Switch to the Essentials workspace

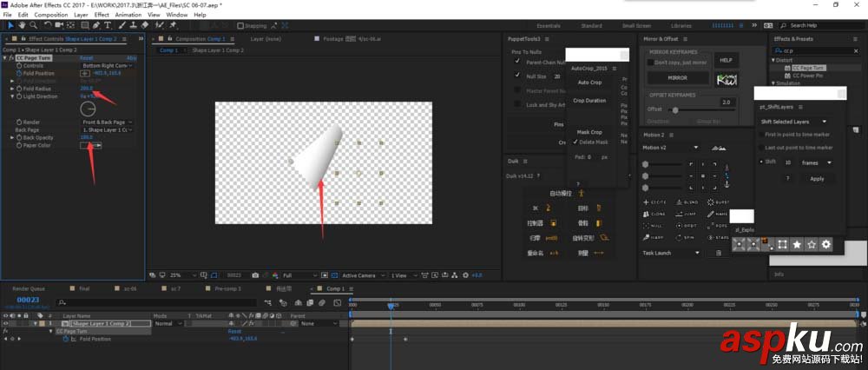549,25
